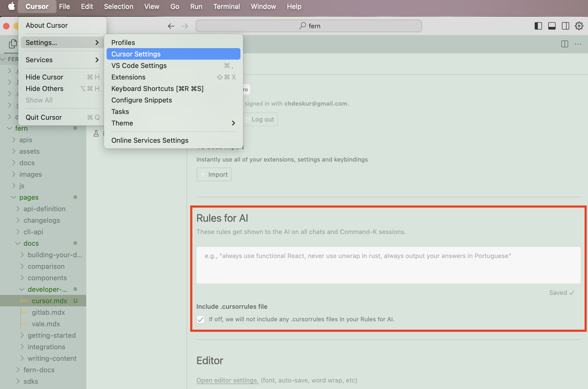Toggle the bottom panel layout icon
The image size is (588, 389).
(x=552, y=26)
